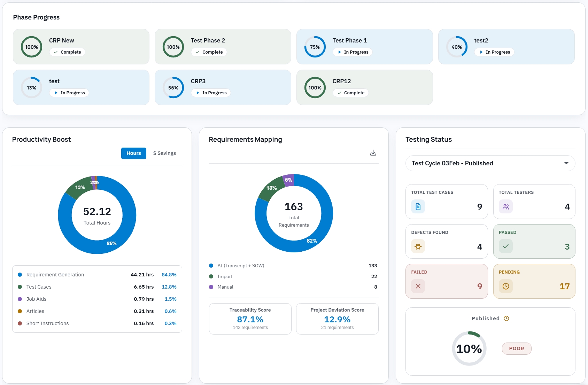The height and width of the screenshot is (385, 588).
Task: Click the 0.31 hrs value
Action: coord(144,311)
